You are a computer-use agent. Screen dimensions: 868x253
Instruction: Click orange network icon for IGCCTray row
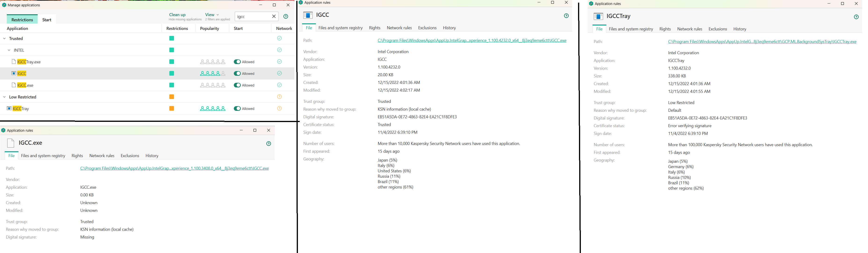coord(279,108)
